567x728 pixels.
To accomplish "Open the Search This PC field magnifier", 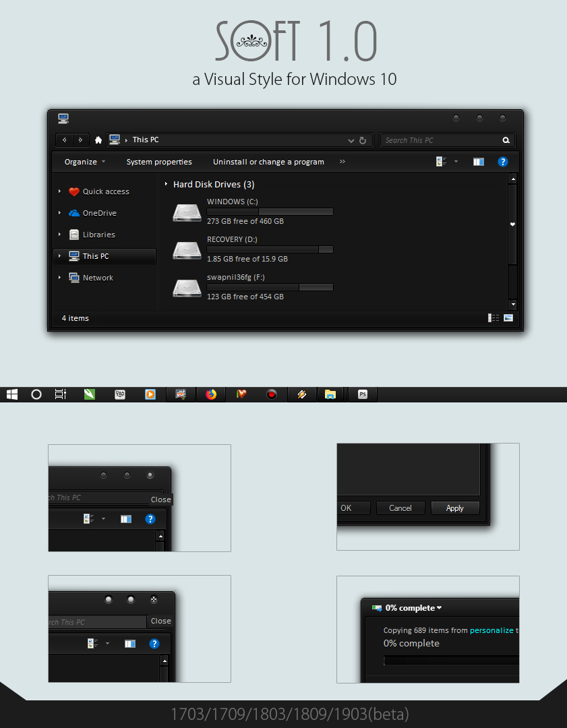I will (506, 140).
